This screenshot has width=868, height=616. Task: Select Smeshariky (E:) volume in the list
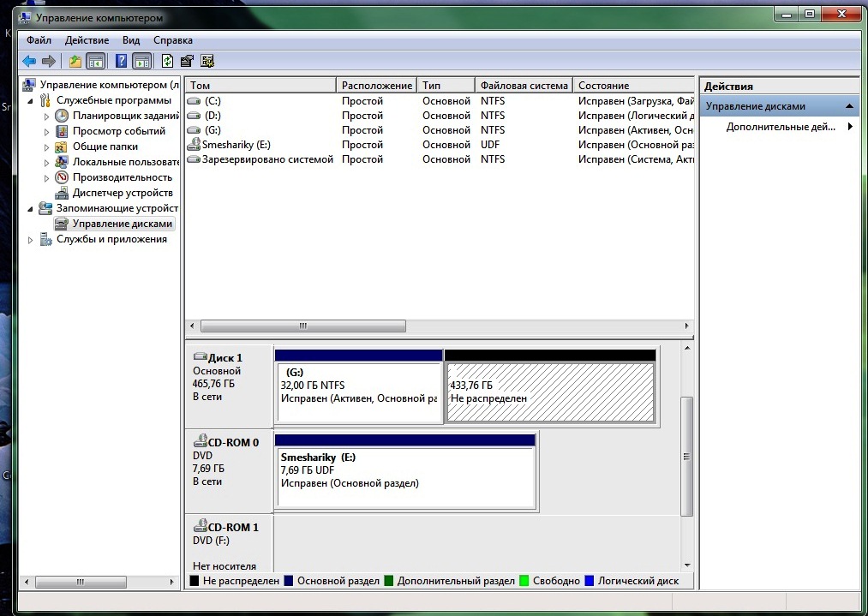236,145
